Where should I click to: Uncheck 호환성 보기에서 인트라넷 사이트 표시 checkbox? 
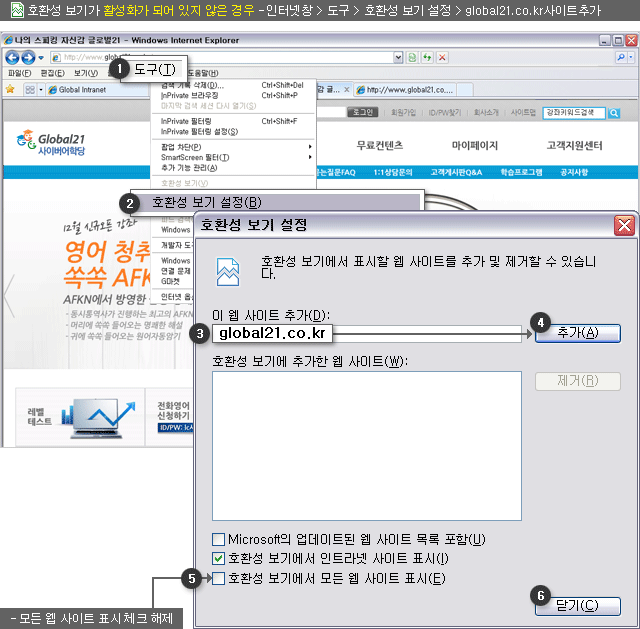pos(219,559)
